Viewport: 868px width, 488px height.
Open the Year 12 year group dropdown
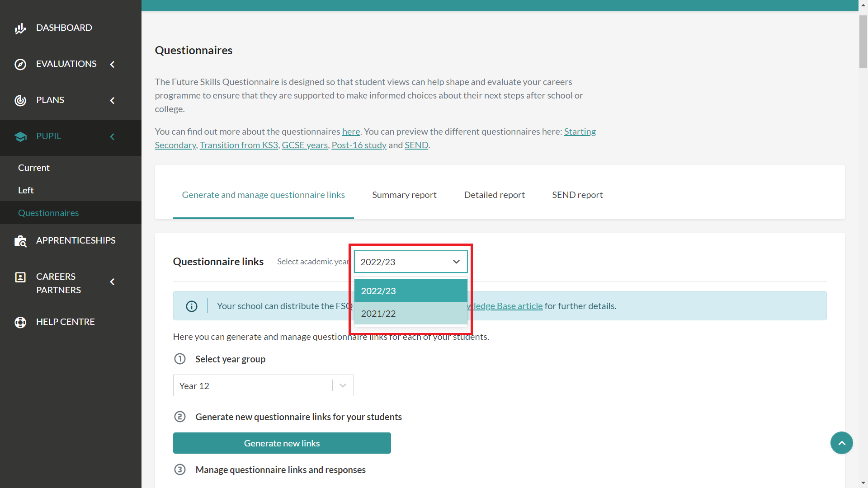(x=263, y=385)
